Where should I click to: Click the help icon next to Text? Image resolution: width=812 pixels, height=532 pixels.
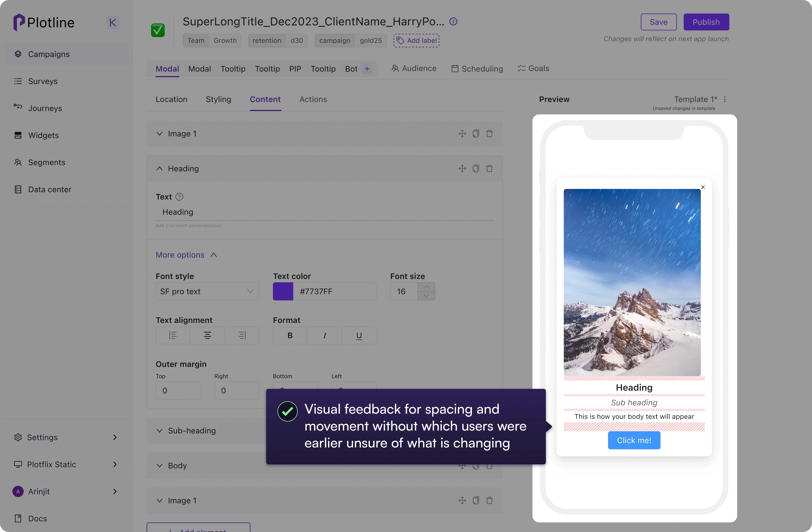tap(179, 197)
